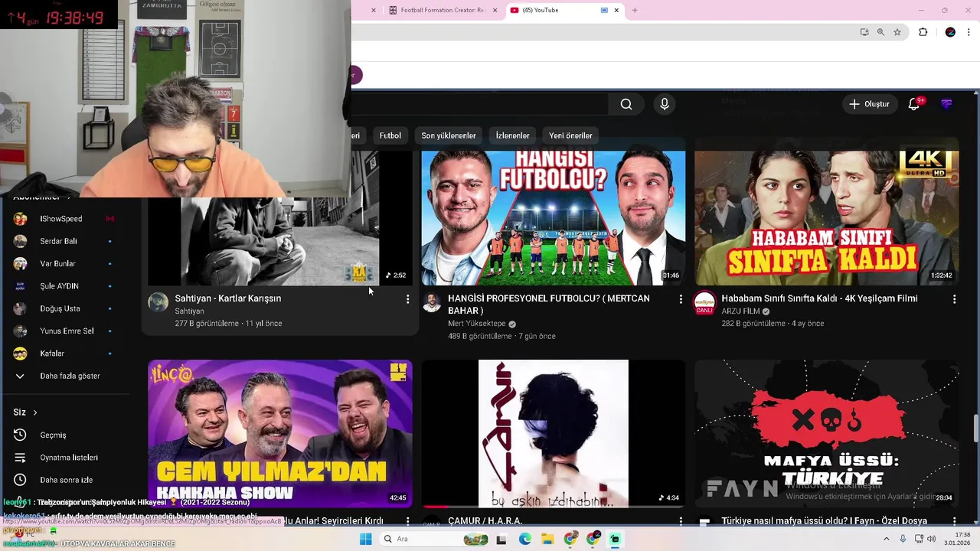
Task: Expand the Siz section chevron
Action: (34, 412)
